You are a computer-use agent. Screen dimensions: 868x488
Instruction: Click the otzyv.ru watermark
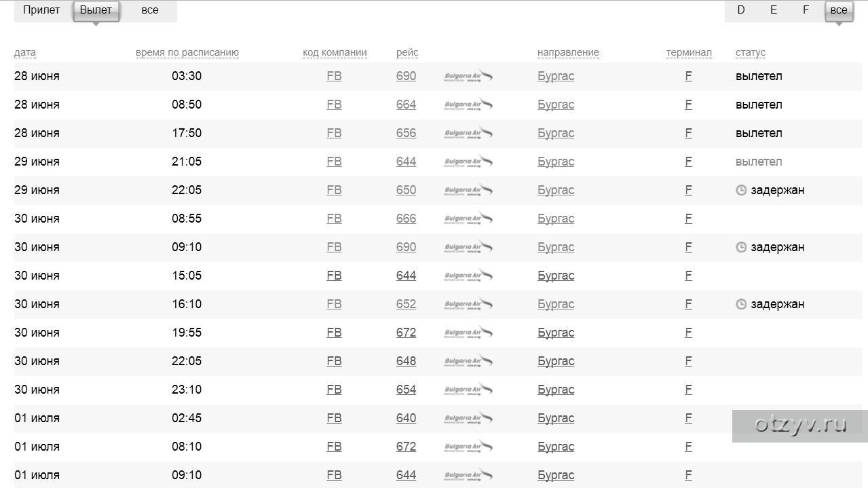click(x=800, y=426)
